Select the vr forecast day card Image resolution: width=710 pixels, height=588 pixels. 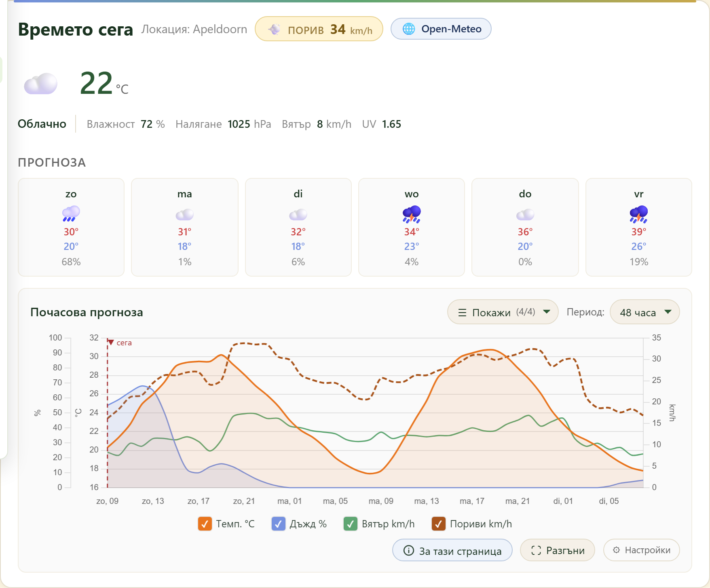tap(639, 227)
